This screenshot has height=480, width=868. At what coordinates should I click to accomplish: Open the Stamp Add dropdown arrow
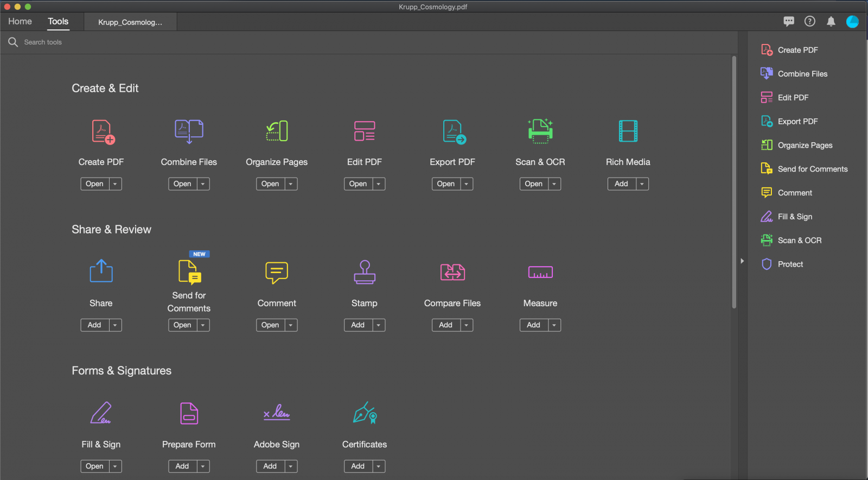(x=379, y=325)
